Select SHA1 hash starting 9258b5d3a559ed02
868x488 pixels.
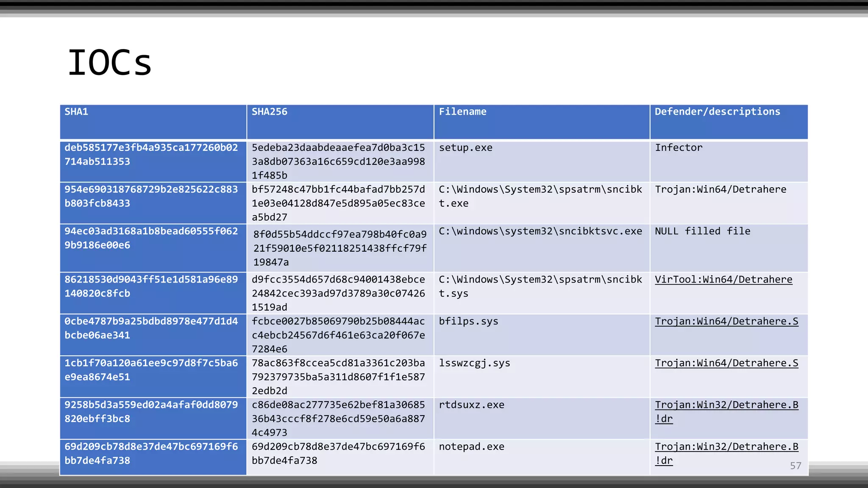click(x=151, y=412)
